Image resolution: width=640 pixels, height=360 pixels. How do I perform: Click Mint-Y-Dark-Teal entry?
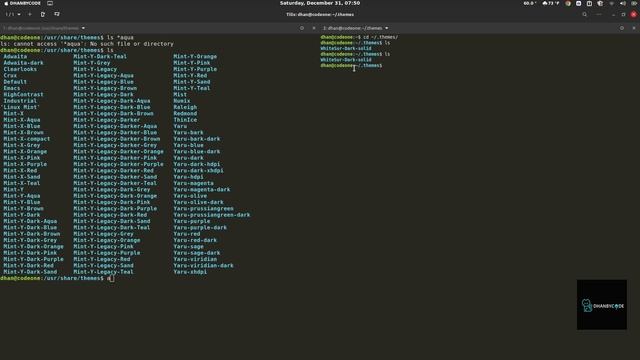(100, 56)
